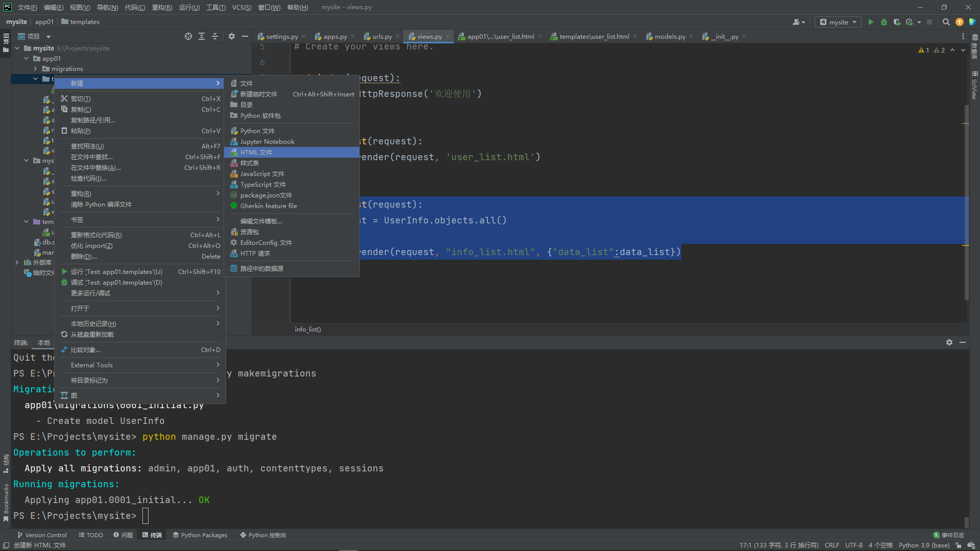This screenshot has width=980, height=551.
Task: Open the 工具 menu
Action: click(215, 7)
